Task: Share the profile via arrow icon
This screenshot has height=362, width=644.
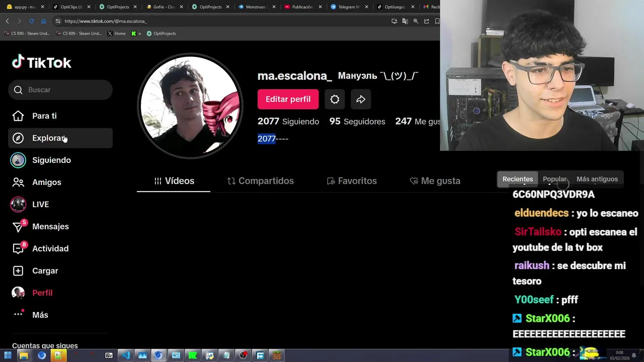Action: click(x=361, y=99)
